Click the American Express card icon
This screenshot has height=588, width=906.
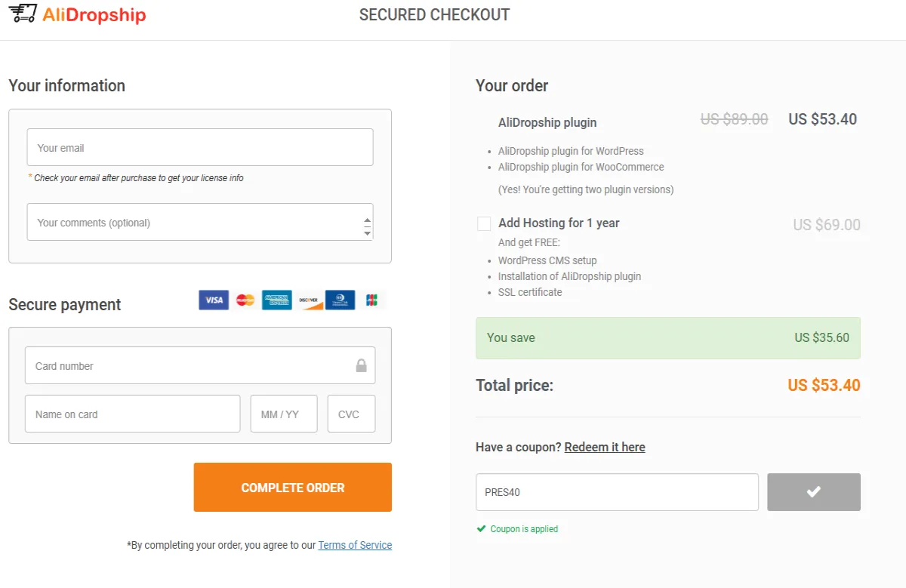(276, 300)
